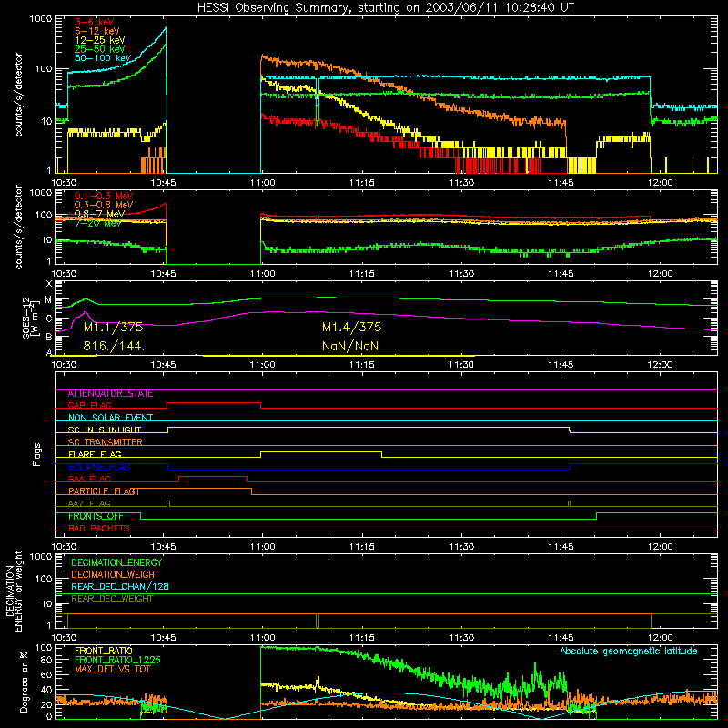Click the X class label on GOES axis
The height and width of the screenshot is (728, 728).
coord(49,284)
